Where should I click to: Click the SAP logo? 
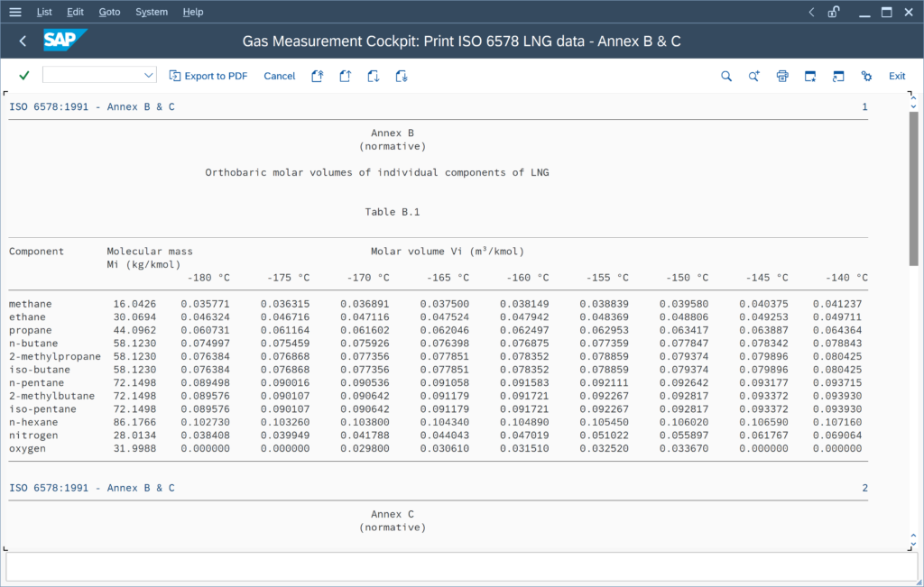[x=65, y=40]
